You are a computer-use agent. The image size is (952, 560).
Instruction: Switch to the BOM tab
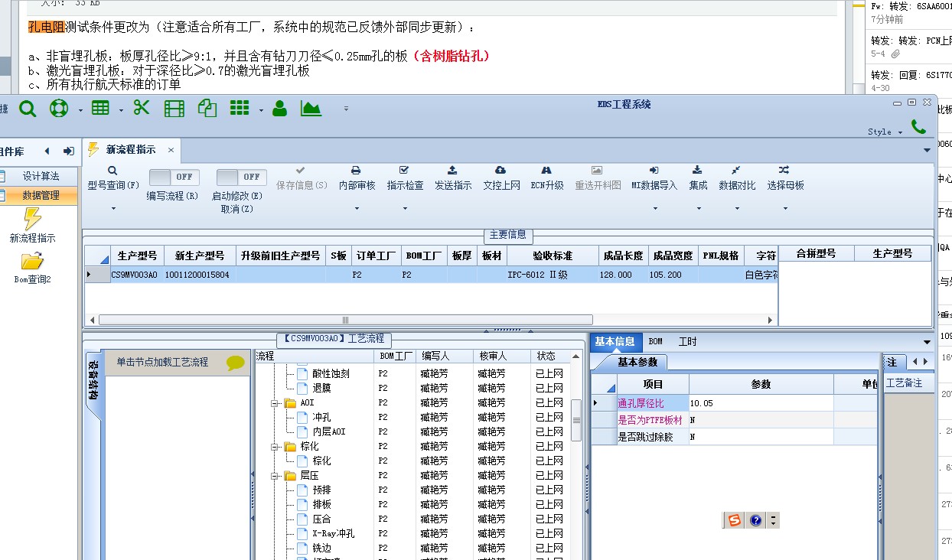(655, 342)
